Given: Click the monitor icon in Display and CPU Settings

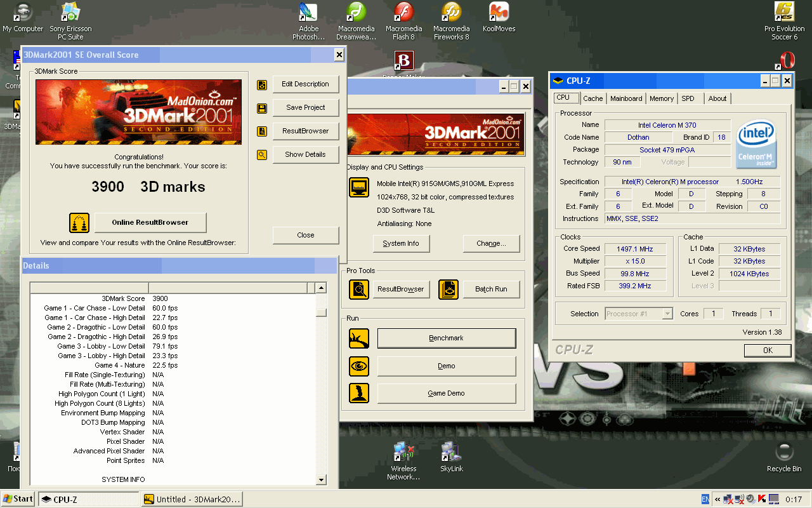Looking at the screenshot, I should [359, 188].
